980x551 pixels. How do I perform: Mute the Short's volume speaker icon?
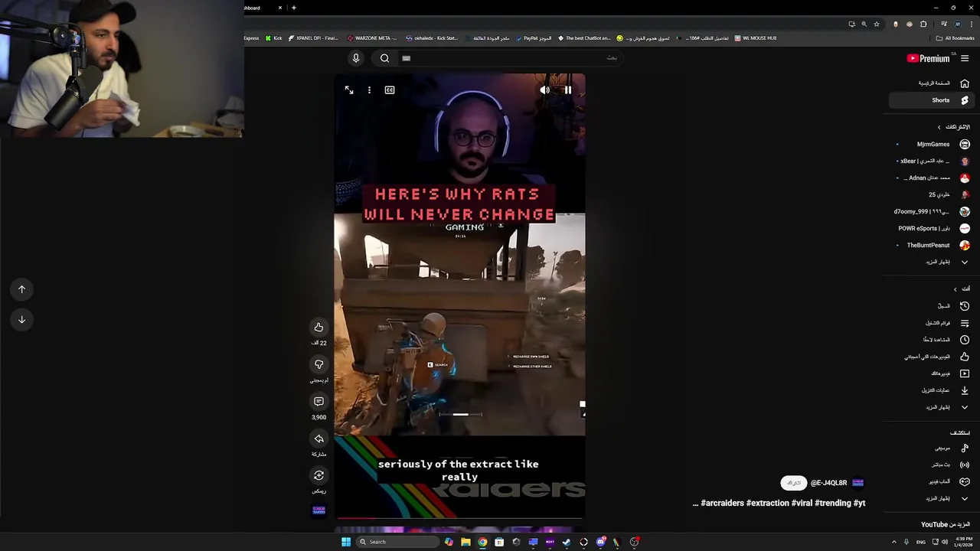click(544, 90)
